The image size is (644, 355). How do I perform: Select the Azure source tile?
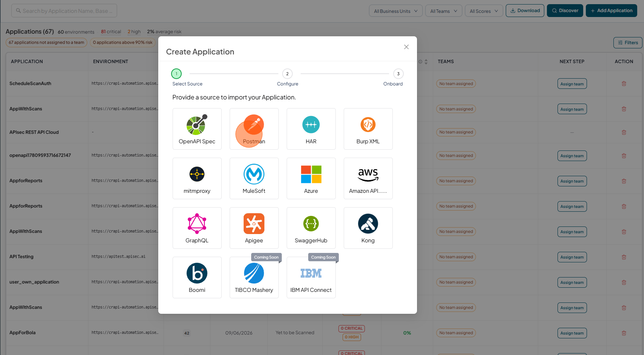pos(311,178)
